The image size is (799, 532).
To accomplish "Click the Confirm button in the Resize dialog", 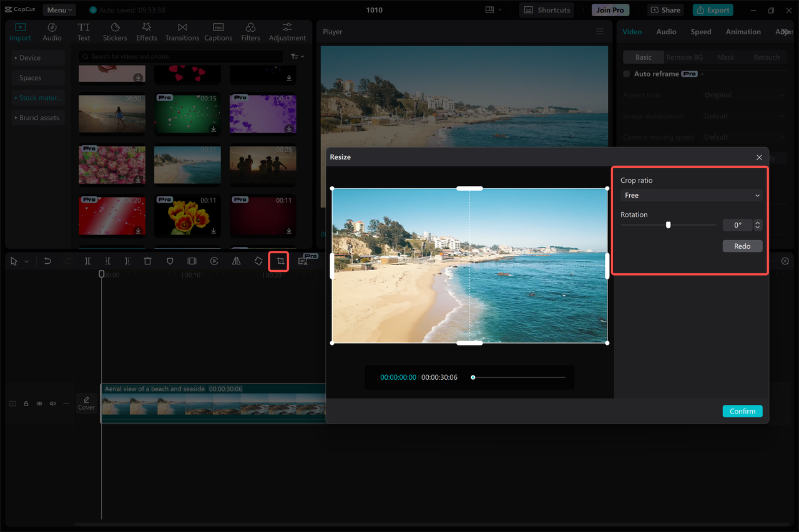I will [742, 411].
